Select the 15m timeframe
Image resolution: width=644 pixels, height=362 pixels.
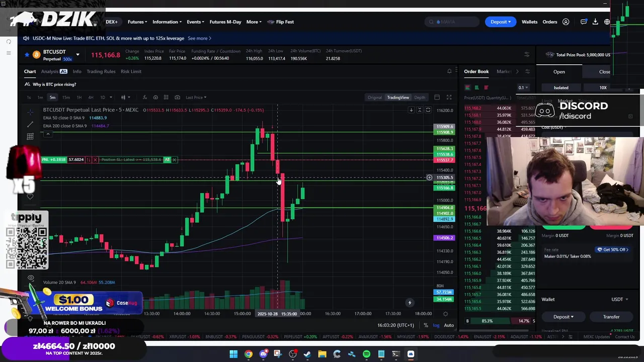[x=65, y=98]
